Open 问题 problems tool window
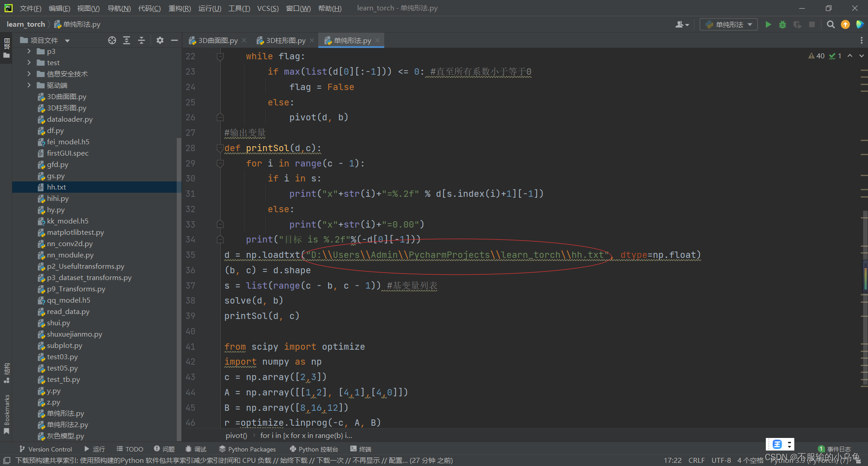 [x=164, y=449]
